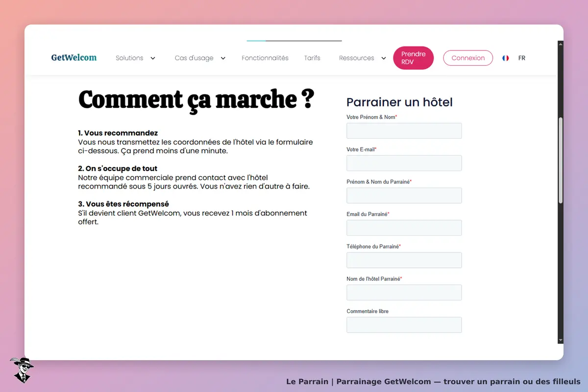Open the Solutions menu
This screenshot has height=392, width=588.
click(x=129, y=58)
